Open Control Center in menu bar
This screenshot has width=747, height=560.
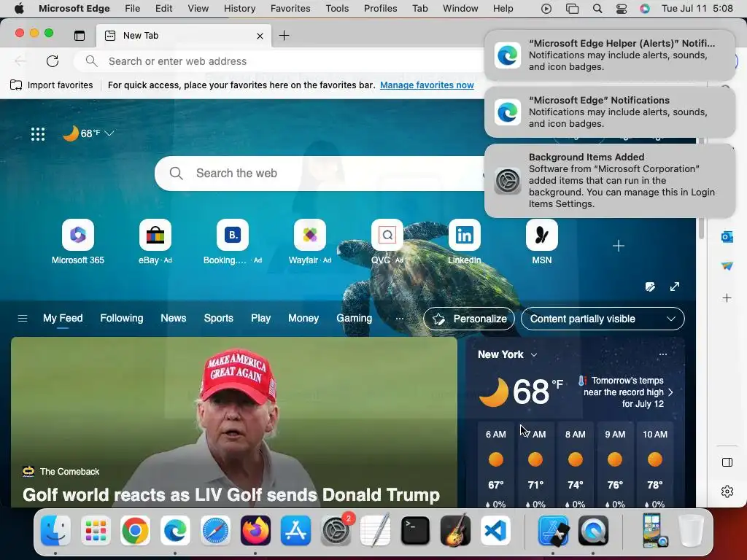coord(622,9)
